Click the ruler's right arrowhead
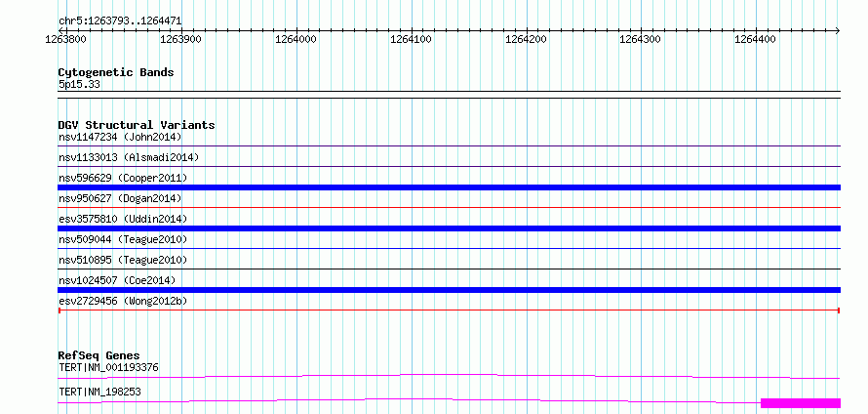The height and width of the screenshot is (414, 868). [837, 30]
